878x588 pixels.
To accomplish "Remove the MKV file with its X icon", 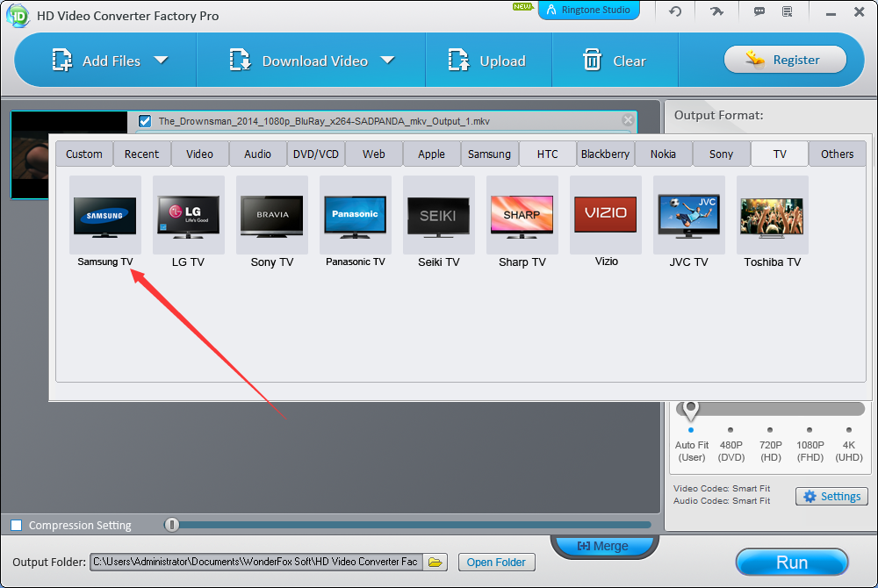I will point(628,119).
